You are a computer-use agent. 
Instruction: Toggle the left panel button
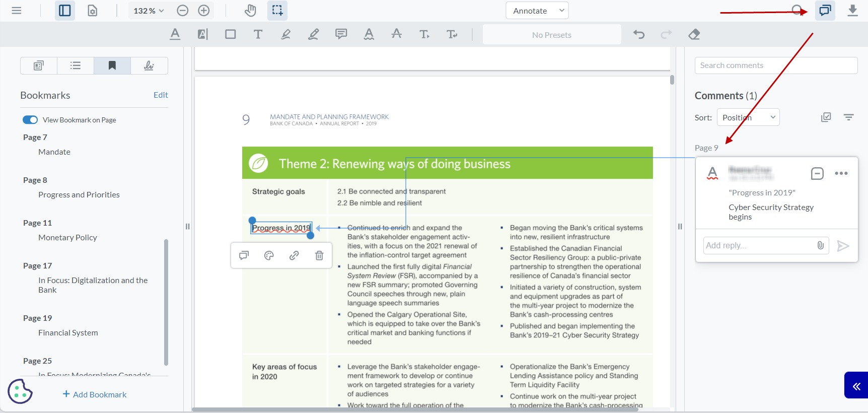(65, 11)
